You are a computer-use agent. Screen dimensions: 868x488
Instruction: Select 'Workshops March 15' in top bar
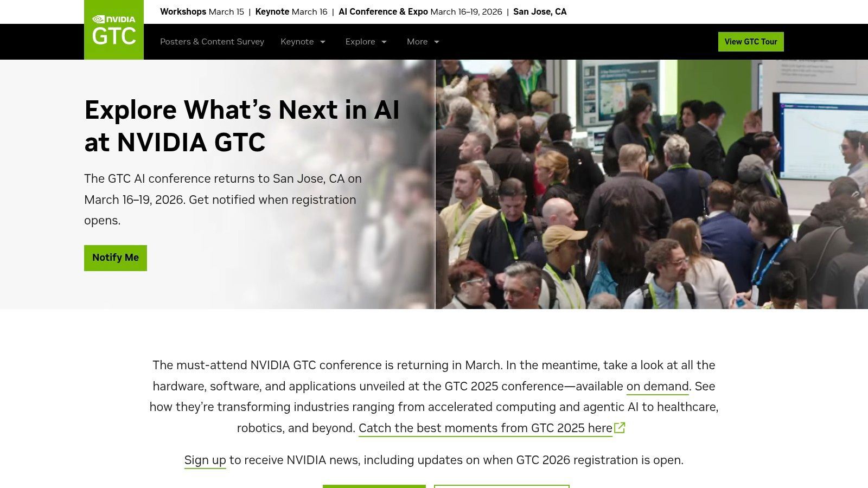(202, 12)
